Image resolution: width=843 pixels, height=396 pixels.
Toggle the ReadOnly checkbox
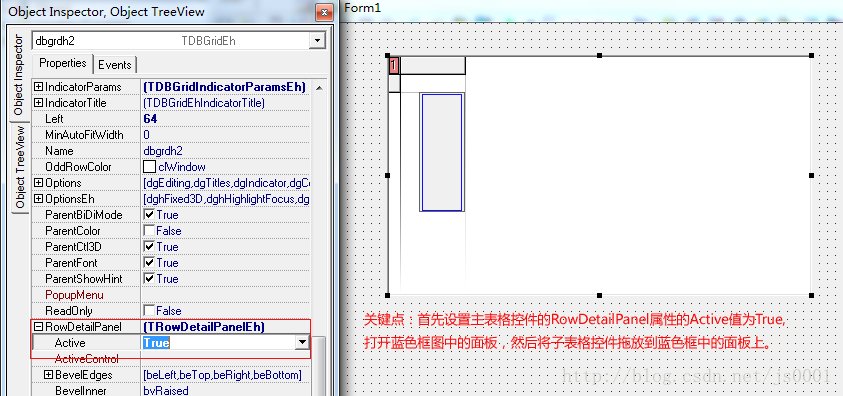click(x=149, y=311)
